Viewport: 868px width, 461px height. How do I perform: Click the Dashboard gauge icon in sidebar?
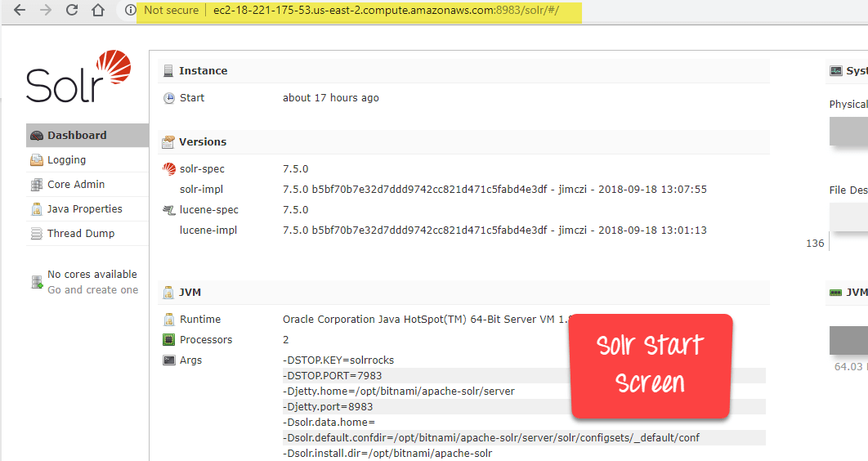[x=36, y=136]
